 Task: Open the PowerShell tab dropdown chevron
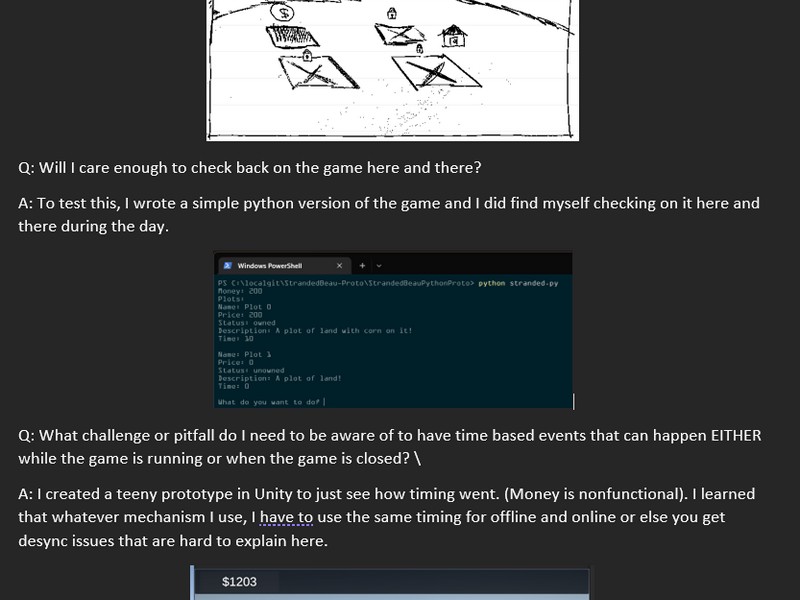[x=379, y=266]
